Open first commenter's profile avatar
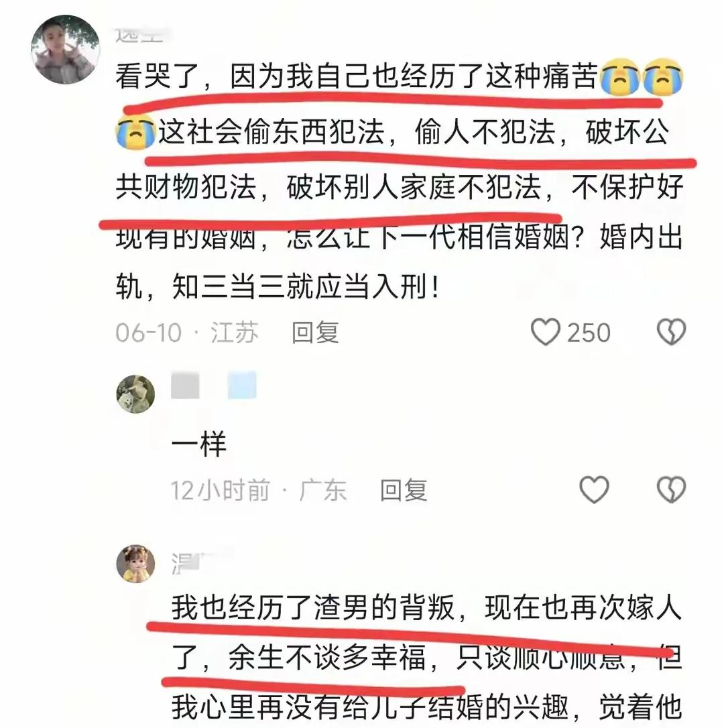This screenshot has width=724, height=728. [x=66, y=49]
